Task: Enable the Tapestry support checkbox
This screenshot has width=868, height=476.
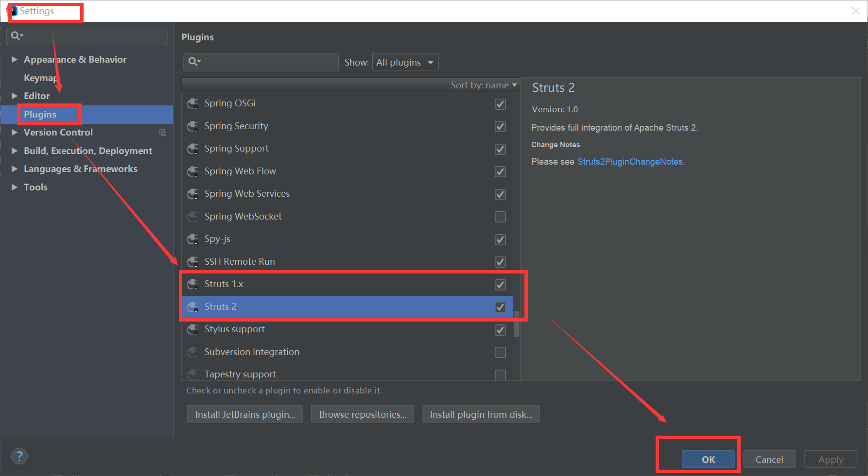Action: click(x=500, y=375)
